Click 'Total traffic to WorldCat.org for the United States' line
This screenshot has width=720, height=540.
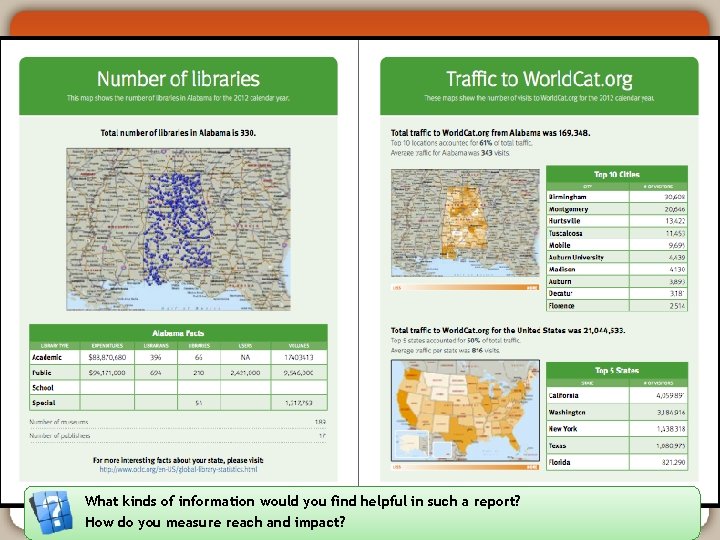(507, 330)
